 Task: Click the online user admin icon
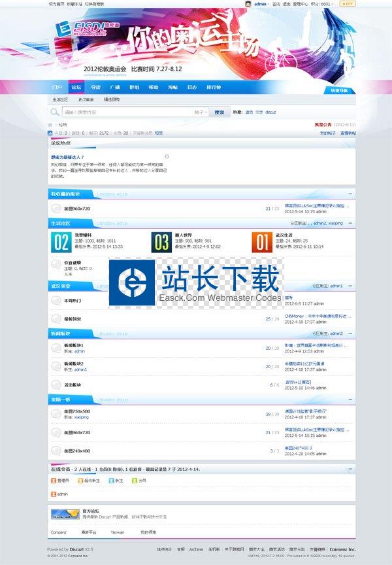click(54, 494)
